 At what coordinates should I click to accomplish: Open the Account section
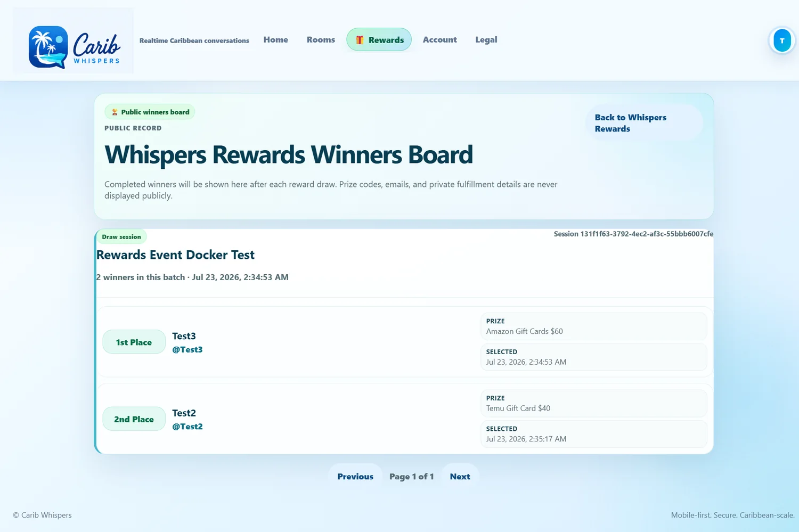[440, 40]
